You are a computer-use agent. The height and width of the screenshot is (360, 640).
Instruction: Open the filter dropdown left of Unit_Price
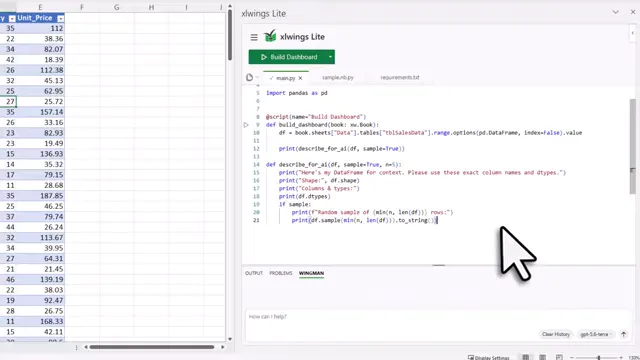click(12, 19)
